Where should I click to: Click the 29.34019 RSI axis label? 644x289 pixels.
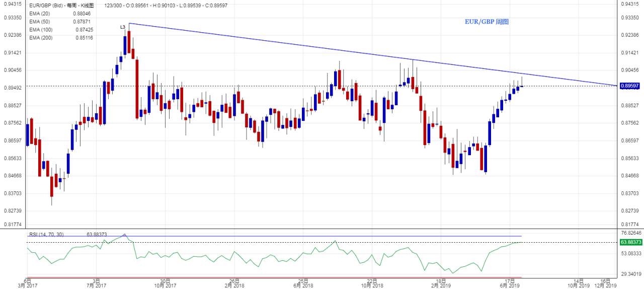click(631, 274)
